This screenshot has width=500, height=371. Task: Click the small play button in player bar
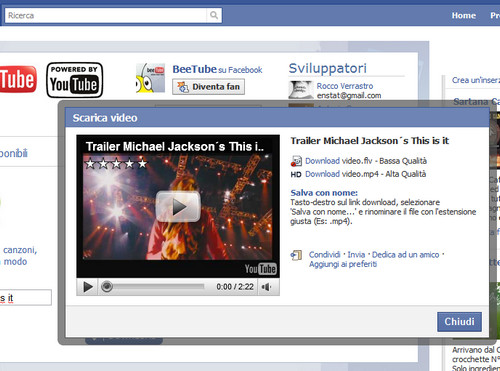pyautogui.click(x=88, y=287)
